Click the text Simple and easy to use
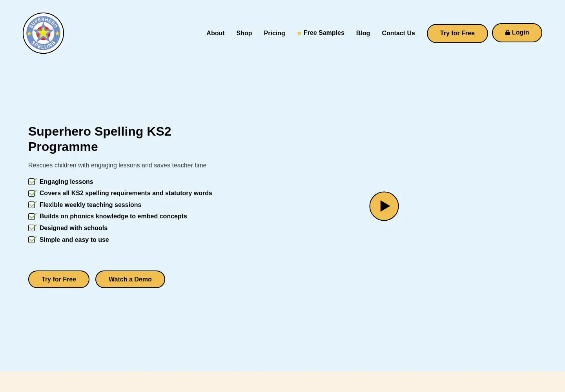The height and width of the screenshot is (392, 565). pos(74,240)
